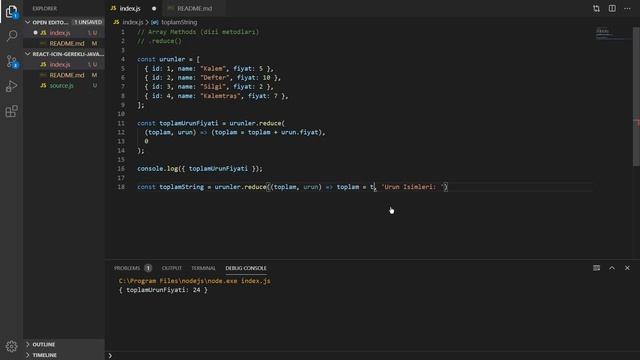640x360 pixels.
Task: Click line number 18 in the gutter
Action: [121, 187]
